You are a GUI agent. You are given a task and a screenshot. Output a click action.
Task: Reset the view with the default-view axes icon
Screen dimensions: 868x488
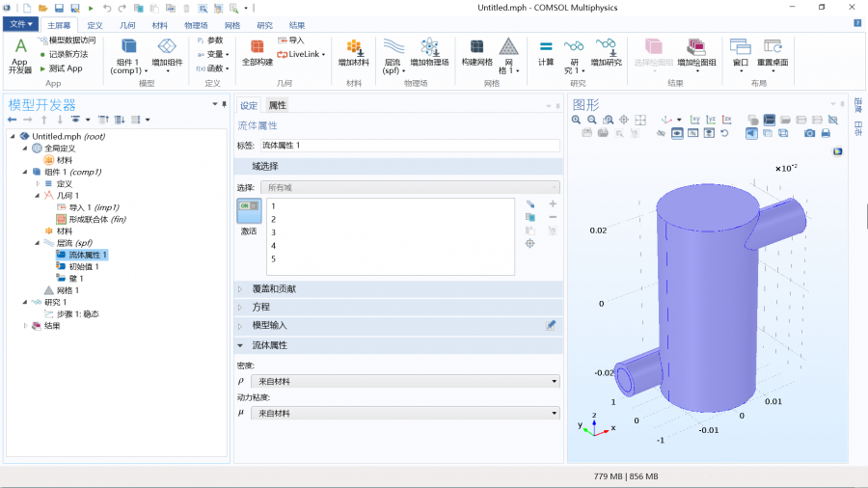(x=666, y=120)
